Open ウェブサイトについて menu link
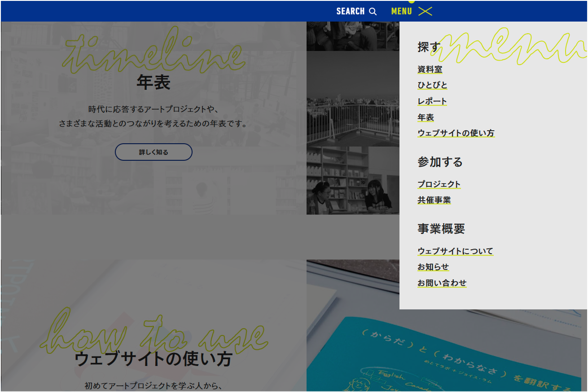The width and height of the screenshot is (588, 392). tap(455, 251)
